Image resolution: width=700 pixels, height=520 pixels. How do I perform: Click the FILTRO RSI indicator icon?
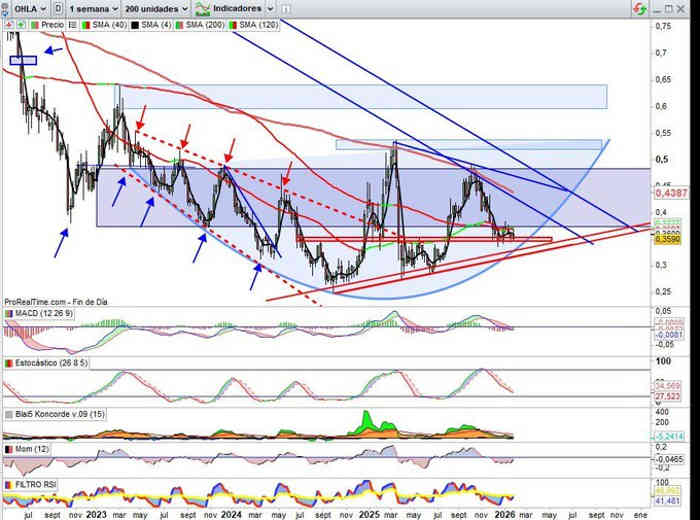(8, 485)
